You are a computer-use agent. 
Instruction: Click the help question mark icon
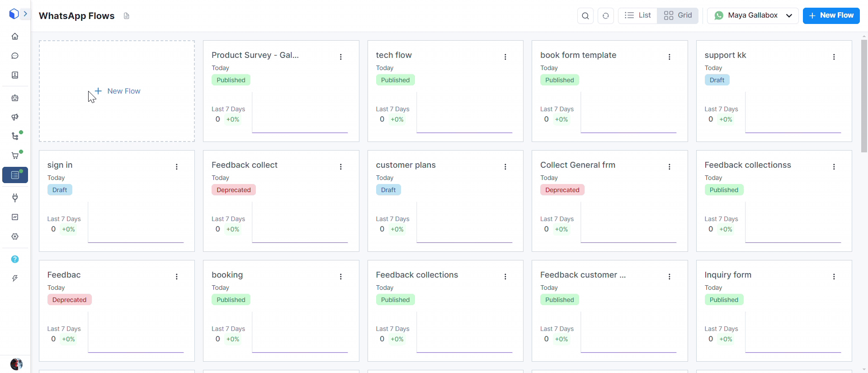pos(15,259)
